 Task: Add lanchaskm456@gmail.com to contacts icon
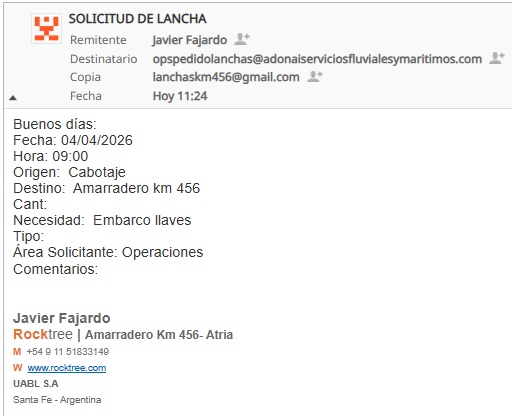coord(314,76)
